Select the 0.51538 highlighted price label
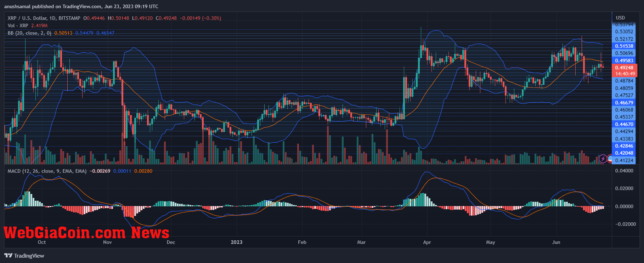 coord(624,46)
